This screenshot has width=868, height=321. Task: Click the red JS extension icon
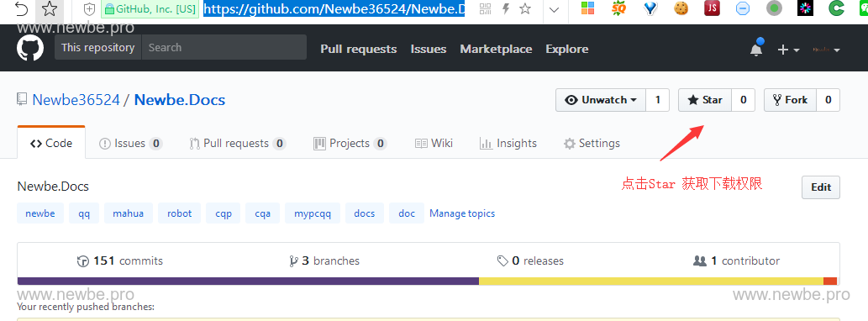(x=712, y=8)
